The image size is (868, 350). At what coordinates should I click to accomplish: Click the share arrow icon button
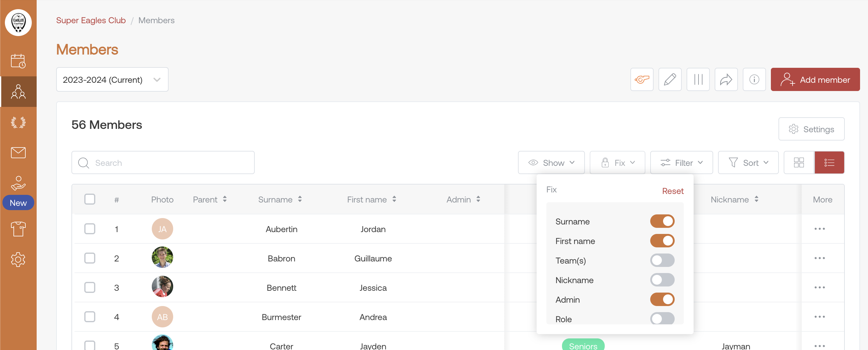(x=726, y=79)
